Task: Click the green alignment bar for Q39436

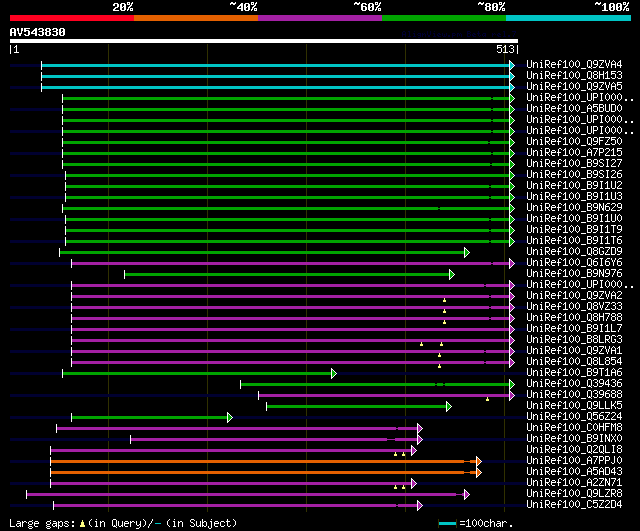Action: coord(375,384)
